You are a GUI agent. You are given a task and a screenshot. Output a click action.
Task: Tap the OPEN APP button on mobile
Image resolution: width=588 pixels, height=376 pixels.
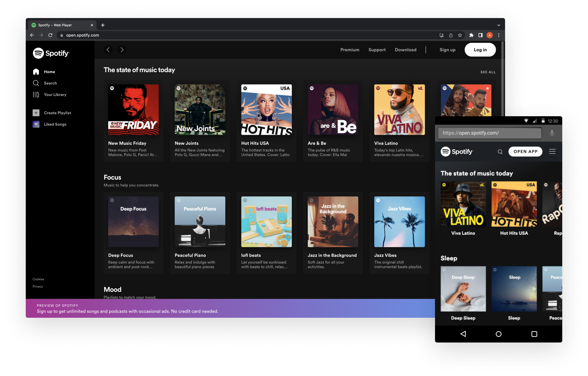tap(525, 152)
